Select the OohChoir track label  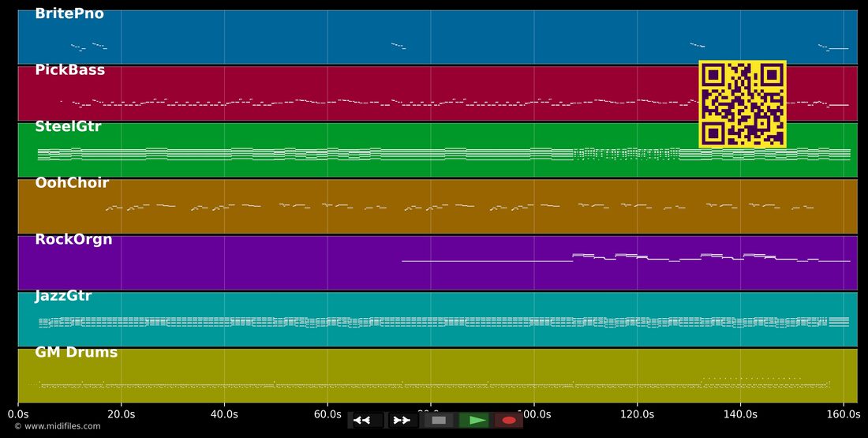tap(72, 183)
